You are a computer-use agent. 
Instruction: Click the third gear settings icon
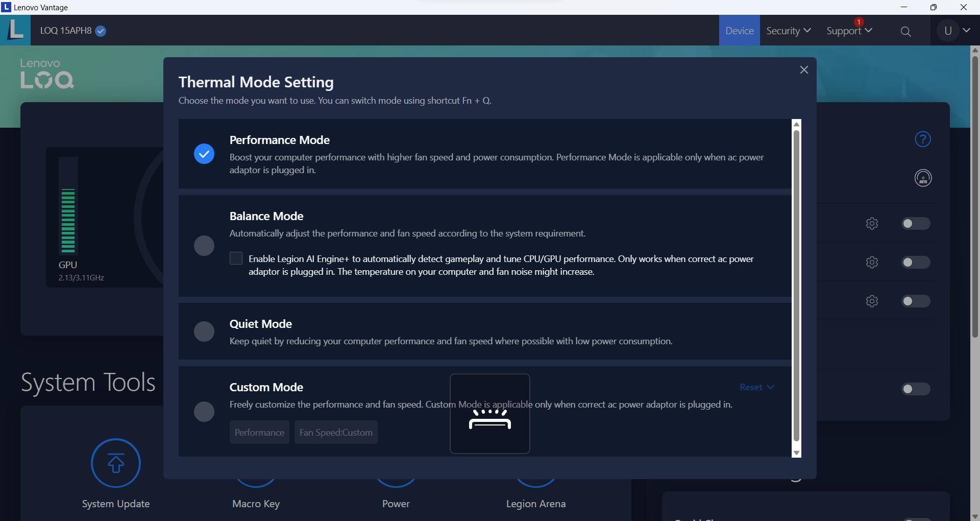pos(872,301)
